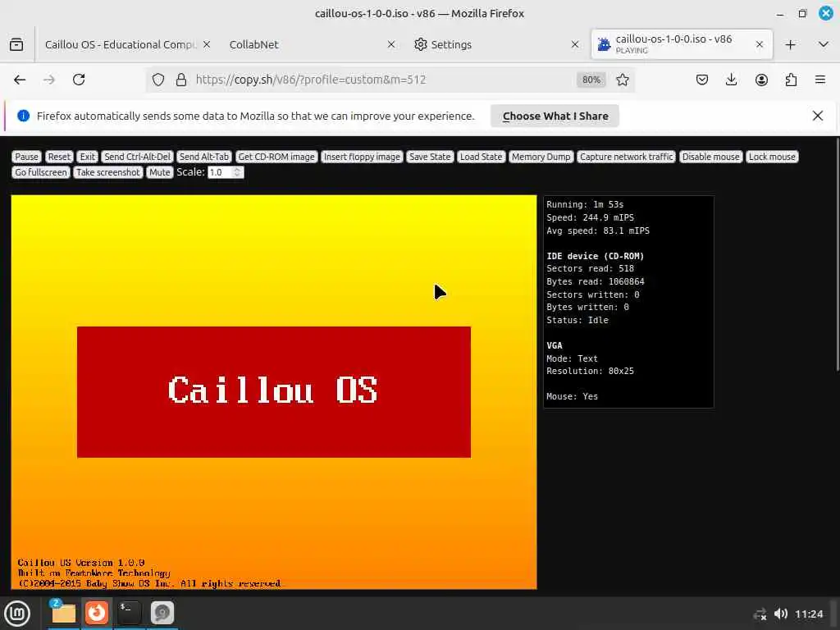
Task: Click the red Caillou OS banner
Action: point(274,391)
